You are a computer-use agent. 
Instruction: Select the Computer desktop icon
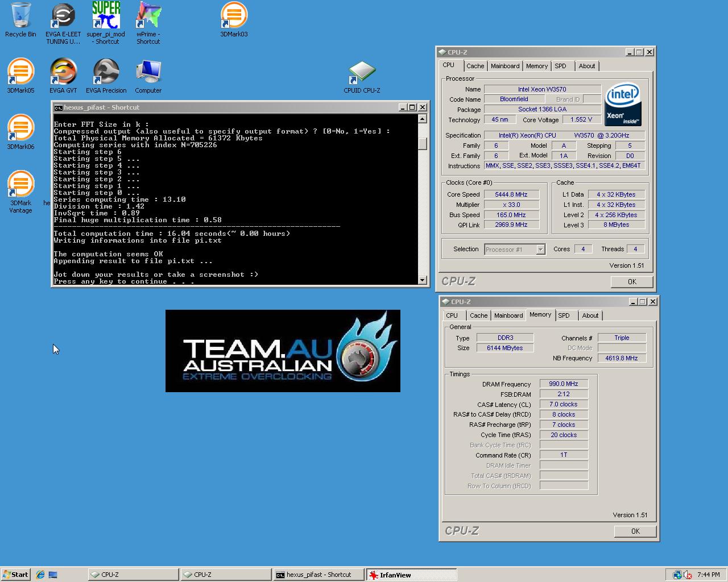tap(148, 76)
